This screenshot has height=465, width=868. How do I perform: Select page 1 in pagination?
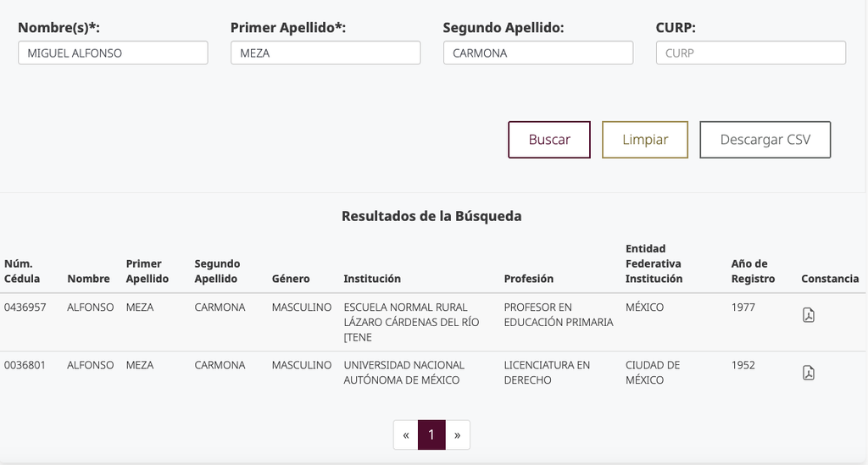(431, 435)
